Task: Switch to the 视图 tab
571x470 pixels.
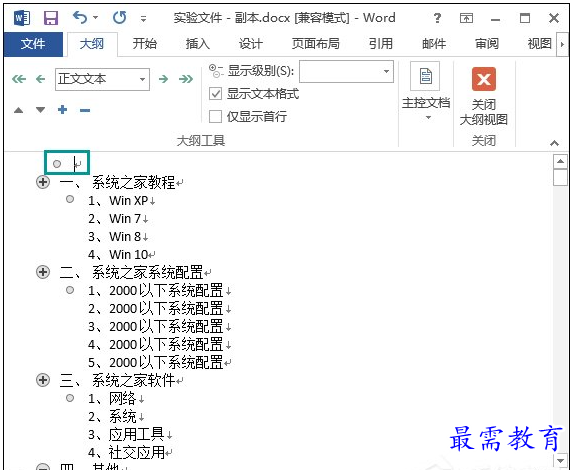Action: (539, 44)
